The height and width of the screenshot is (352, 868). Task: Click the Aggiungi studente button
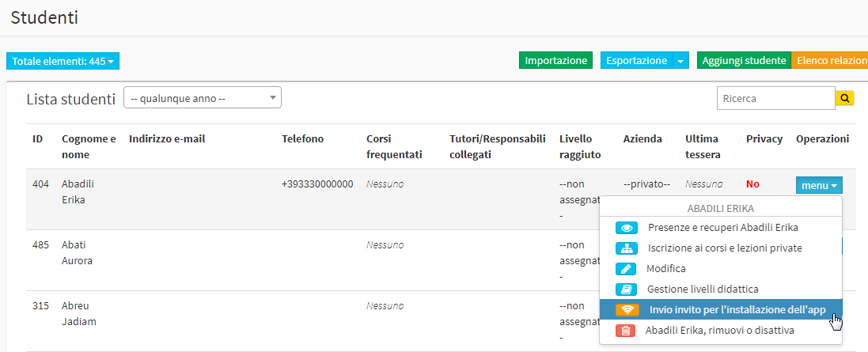point(744,61)
